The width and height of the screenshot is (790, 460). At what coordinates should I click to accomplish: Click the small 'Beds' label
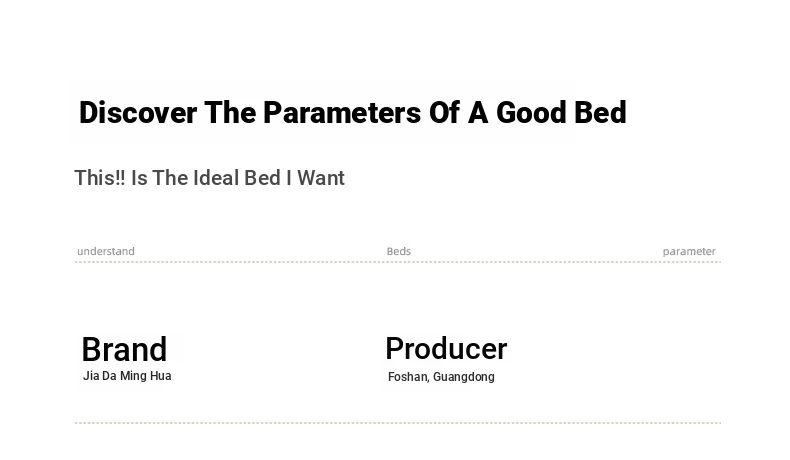[x=399, y=251]
